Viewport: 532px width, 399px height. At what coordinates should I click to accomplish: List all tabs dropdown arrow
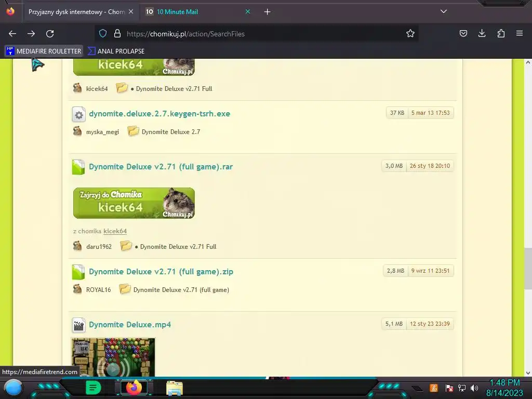444,11
